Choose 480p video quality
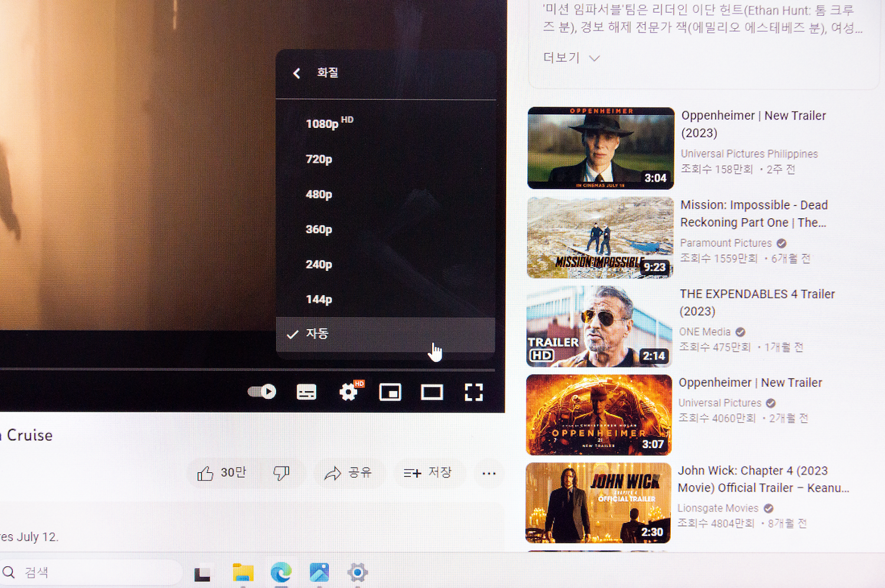Screen dimensions: 885x588 (319, 195)
